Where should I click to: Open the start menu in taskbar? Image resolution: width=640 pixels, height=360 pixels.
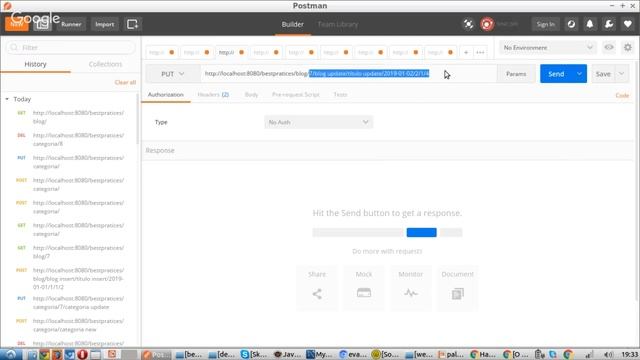coord(10,354)
